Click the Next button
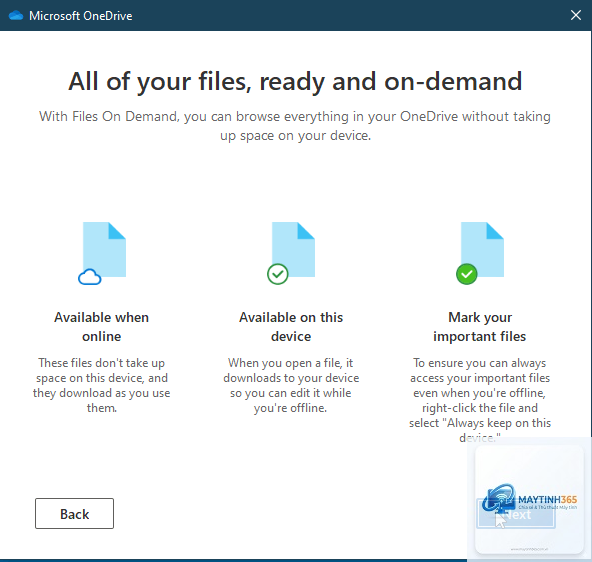 coord(516,514)
